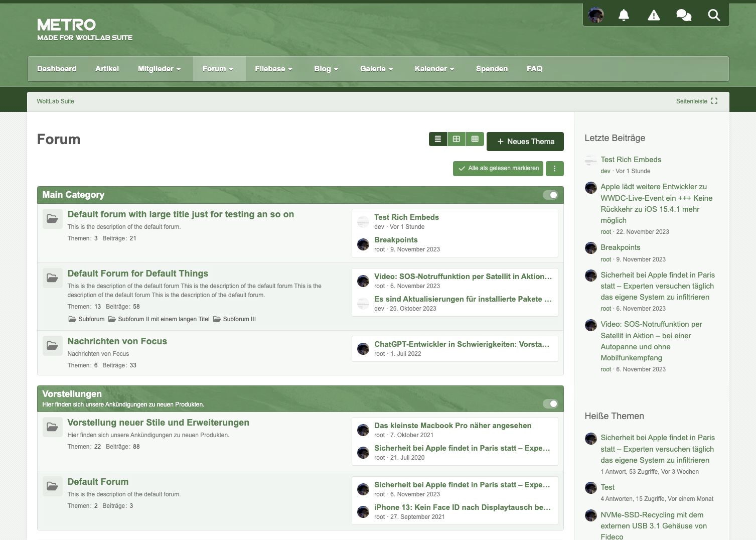Select the compact table view icon
756x540 pixels.
(475, 139)
